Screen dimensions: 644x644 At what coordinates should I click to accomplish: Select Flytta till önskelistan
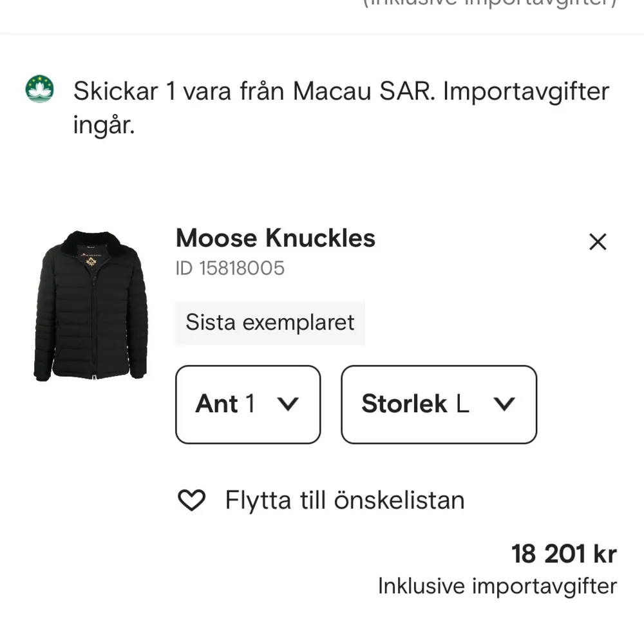click(x=344, y=499)
